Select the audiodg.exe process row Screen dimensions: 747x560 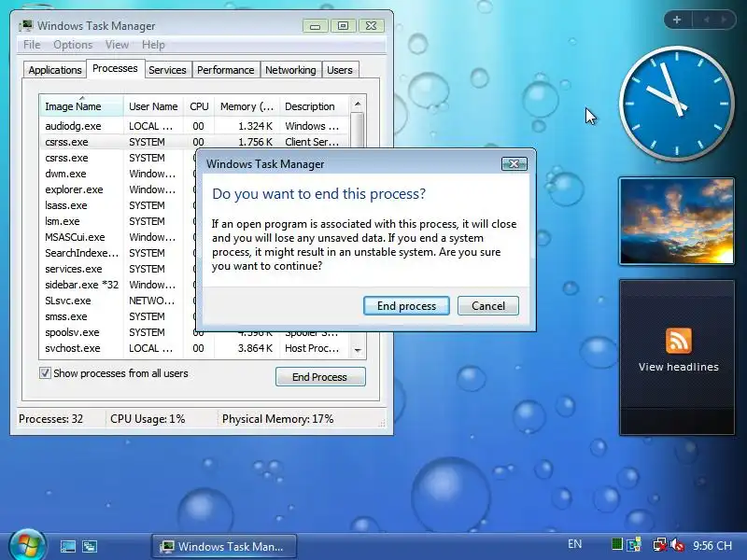(194, 126)
